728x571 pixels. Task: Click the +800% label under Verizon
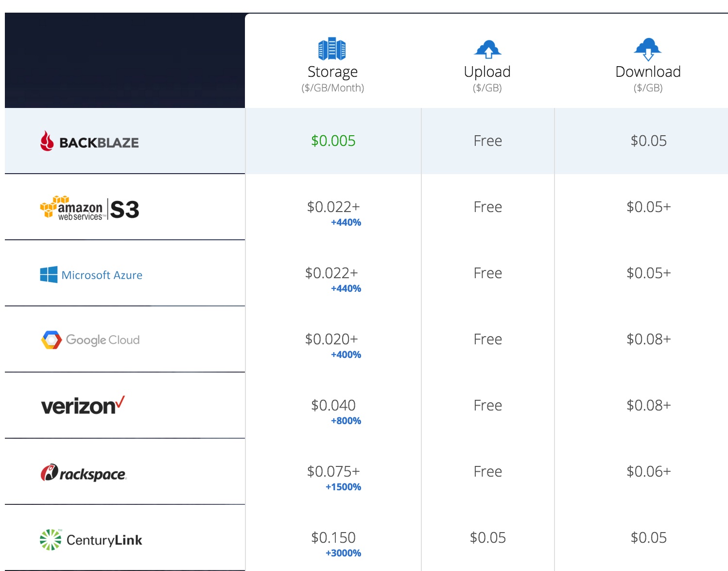click(x=346, y=421)
